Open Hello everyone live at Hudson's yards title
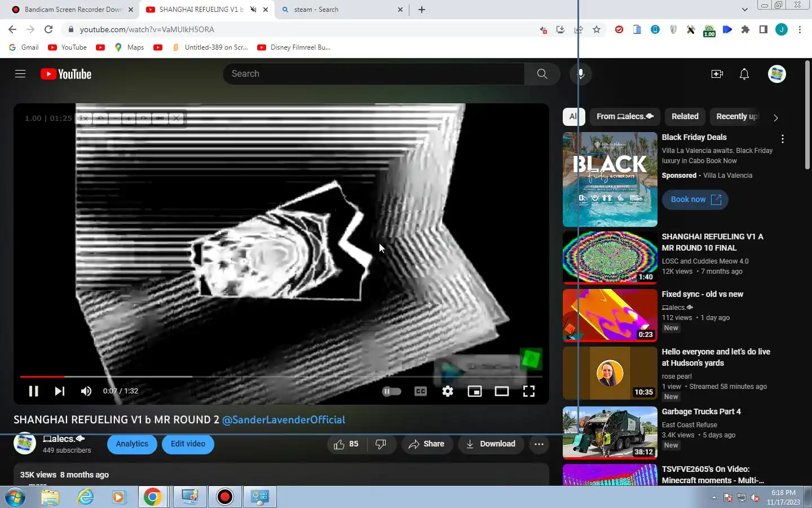This screenshot has height=508, width=812. 716,357
